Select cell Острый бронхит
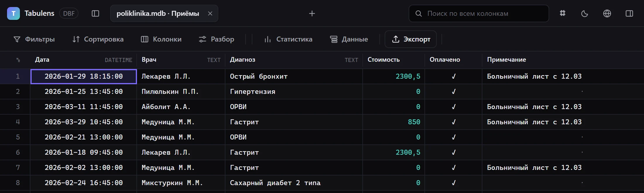644x193 pixels. tap(294, 77)
